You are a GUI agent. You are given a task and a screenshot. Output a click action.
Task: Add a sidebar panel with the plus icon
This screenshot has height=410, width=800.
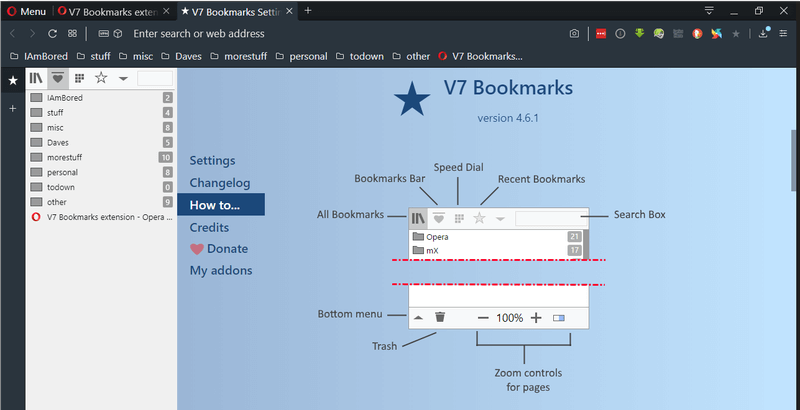click(x=13, y=109)
